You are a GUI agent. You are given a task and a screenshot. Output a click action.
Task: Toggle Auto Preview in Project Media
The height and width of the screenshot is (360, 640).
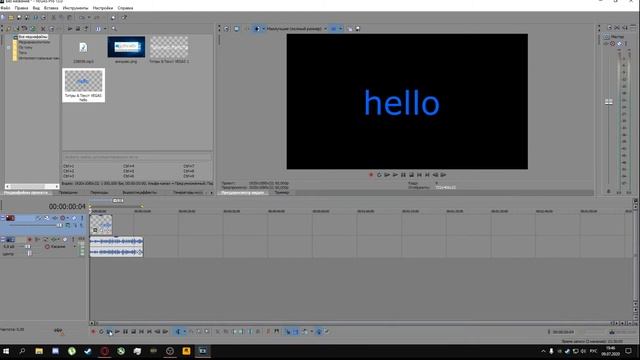(86, 29)
